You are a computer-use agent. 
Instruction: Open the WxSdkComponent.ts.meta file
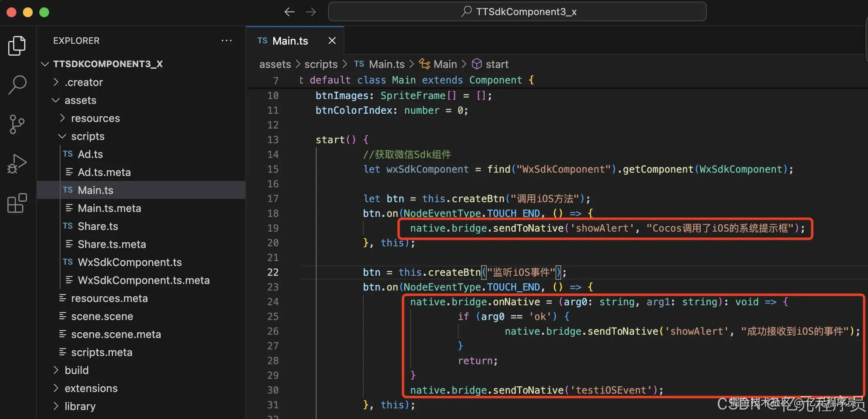click(141, 280)
